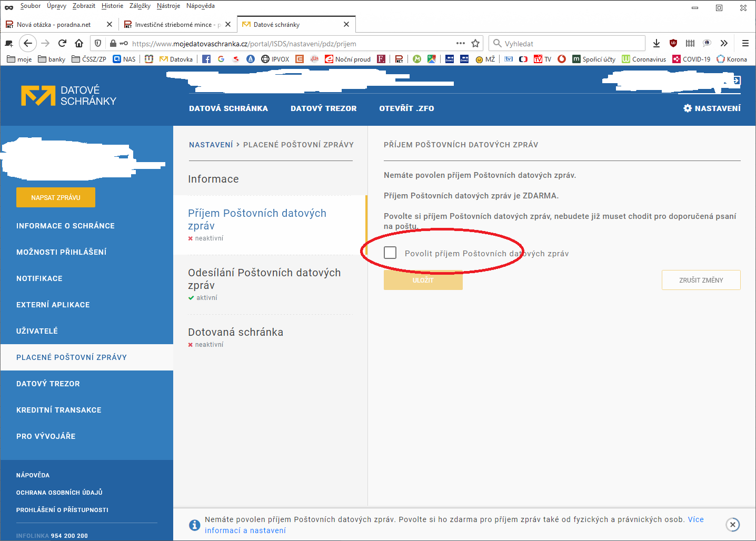The height and width of the screenshot is (541, 756).
Task: Open OCHRANA OSOBNÍCH ÚDAJŮ footer link
Action: (x=59, y=493)
